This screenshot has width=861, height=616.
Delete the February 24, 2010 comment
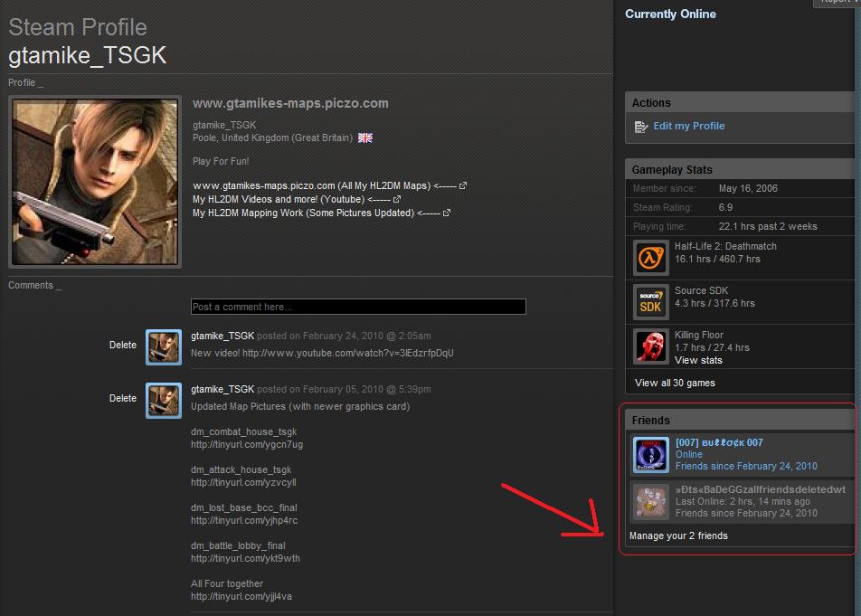pyautogui.click(x=123, y=345)
